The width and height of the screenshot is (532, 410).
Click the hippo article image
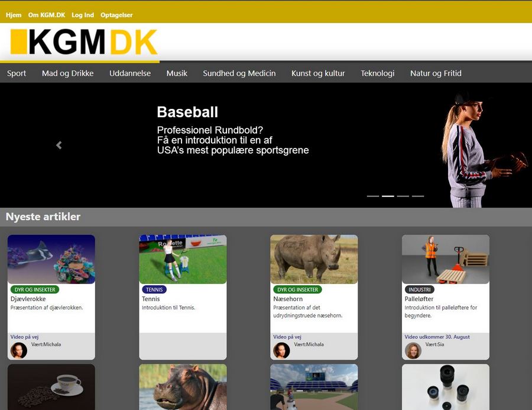pyautogui.click(x=183, y=388)
